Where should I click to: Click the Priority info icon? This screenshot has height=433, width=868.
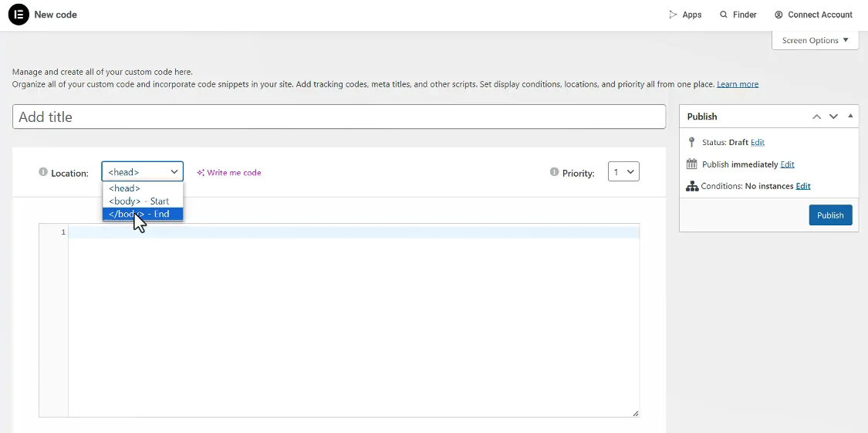coord(554,172)
